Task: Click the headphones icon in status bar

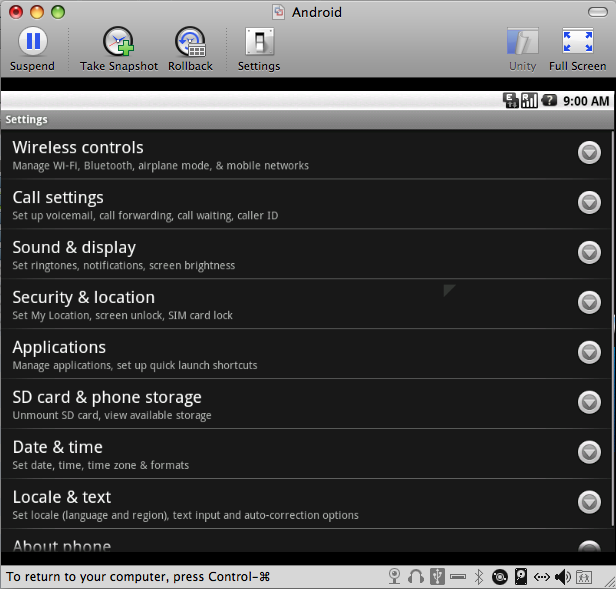Action: pyautogui.click(x=416, y=577)
